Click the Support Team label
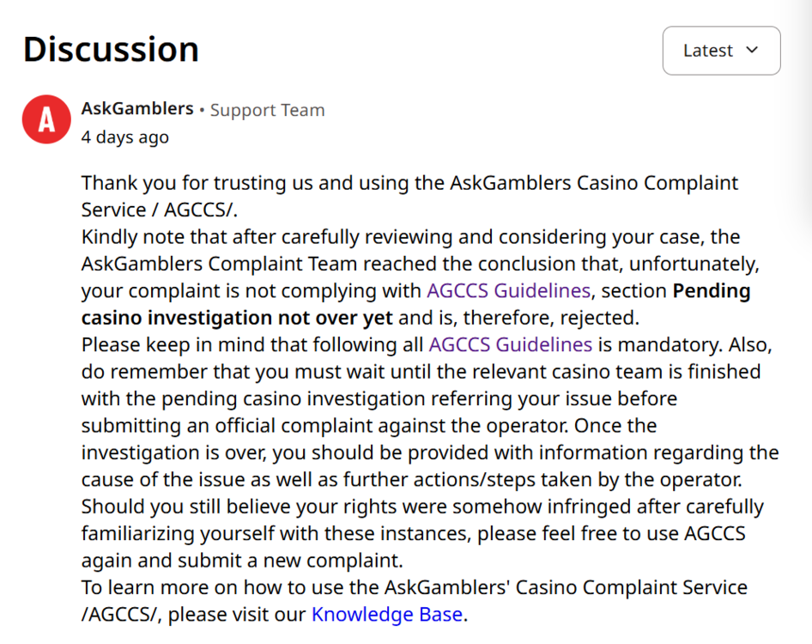 click(x=267, y=110)
